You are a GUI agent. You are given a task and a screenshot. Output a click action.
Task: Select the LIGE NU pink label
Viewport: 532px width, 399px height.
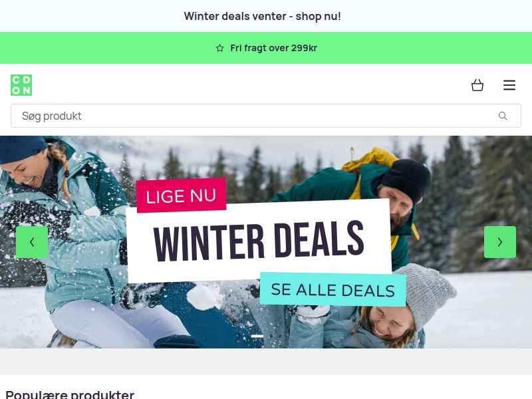181,196
